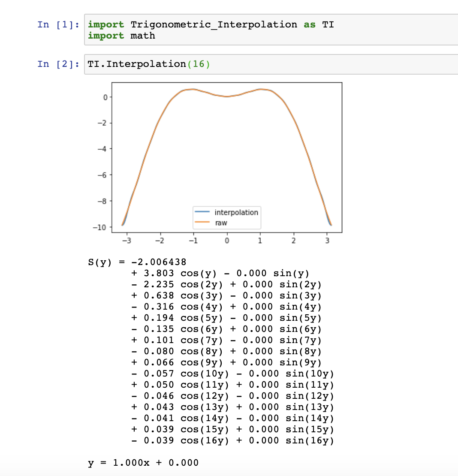Screen dimensions: 458x476
Task: Click the '0.057 cos(10y)' term
Action: (x=187, y=374)
